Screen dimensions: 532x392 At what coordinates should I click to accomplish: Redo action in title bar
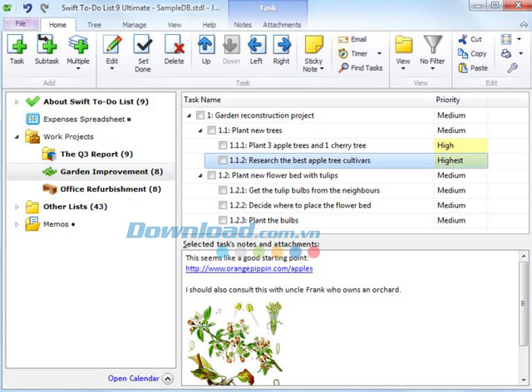44,7
